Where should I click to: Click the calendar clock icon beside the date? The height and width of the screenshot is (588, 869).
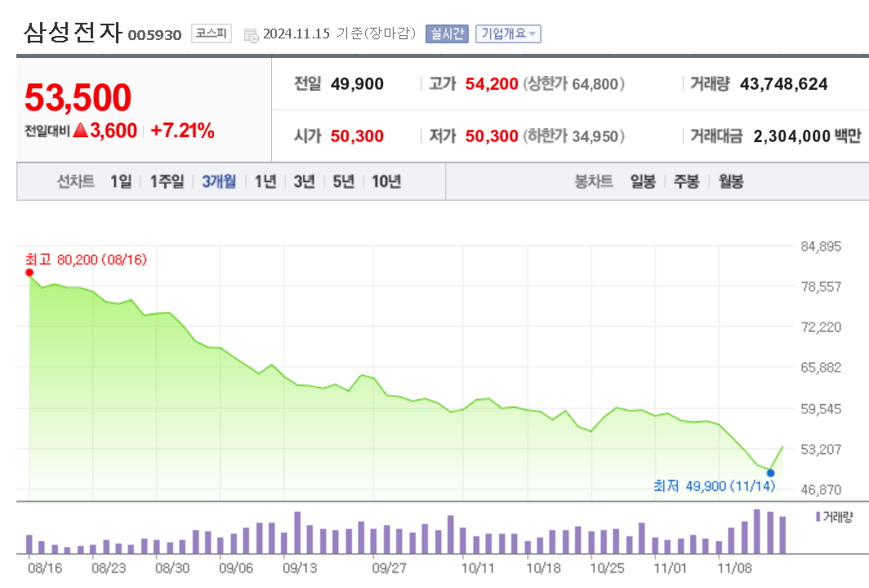251,35
